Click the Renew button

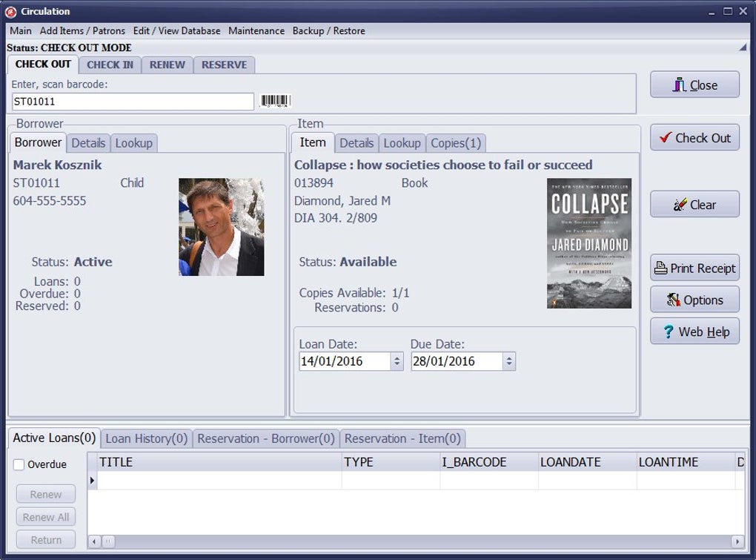46,495
